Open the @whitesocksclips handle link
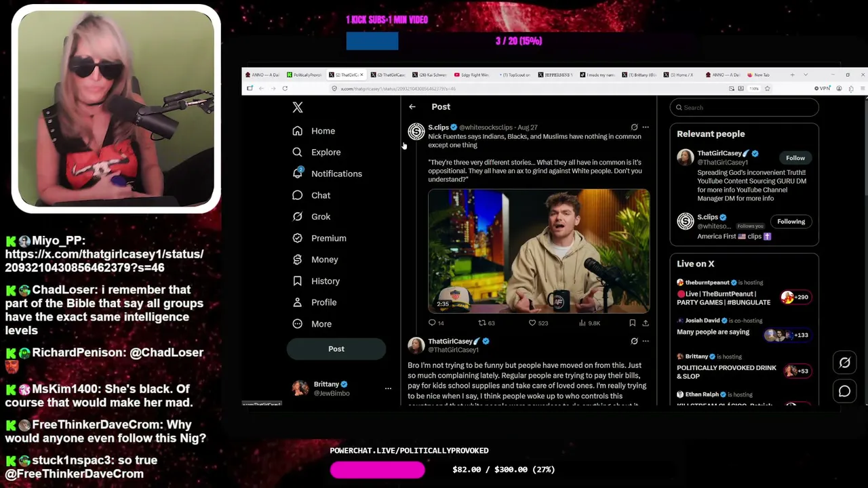 486,127
